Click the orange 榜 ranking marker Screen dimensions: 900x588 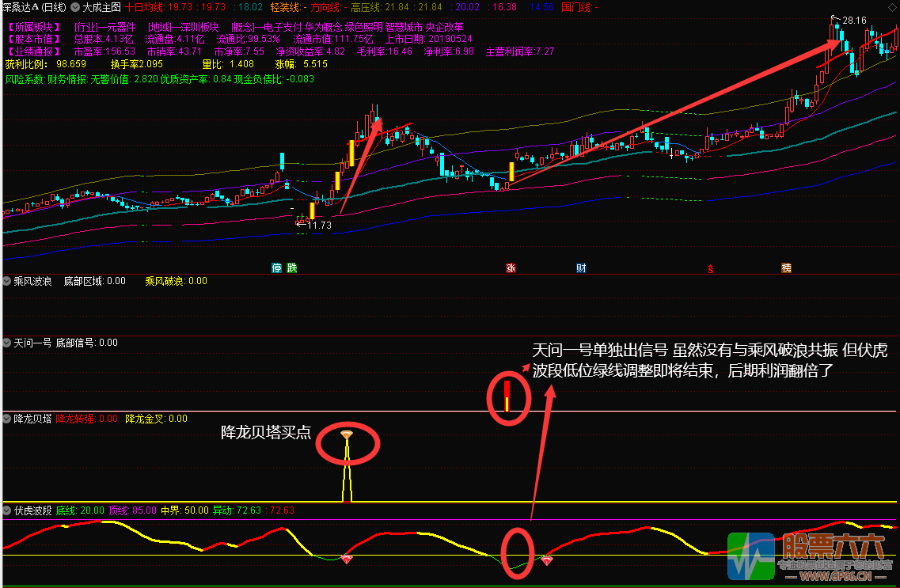(786, 268)
